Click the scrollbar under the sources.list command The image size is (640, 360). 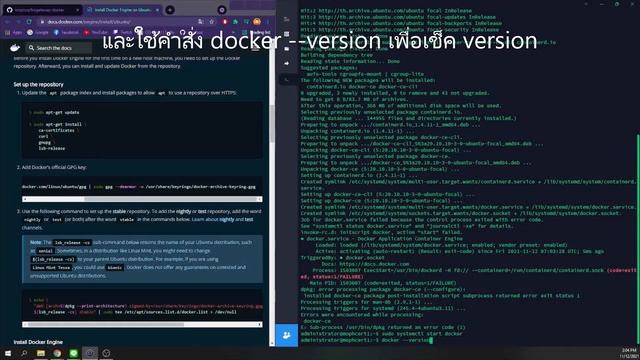pos(142,324)
